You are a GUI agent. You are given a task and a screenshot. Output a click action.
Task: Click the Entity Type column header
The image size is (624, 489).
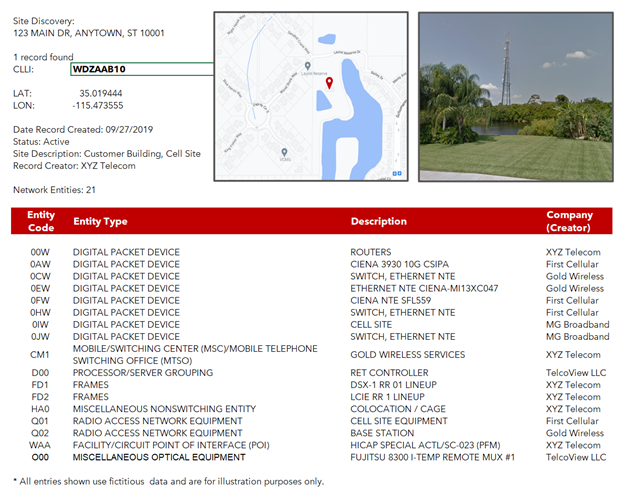100,221
